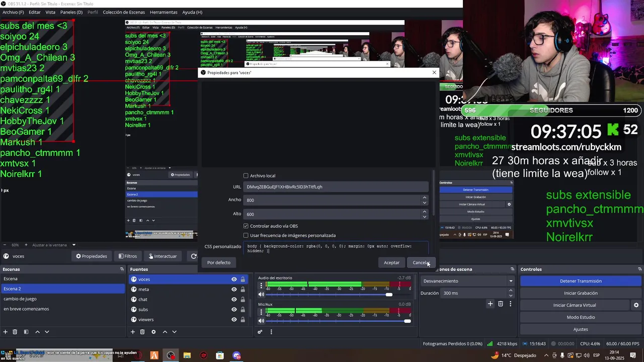Remove selected source with trash icon
This screenshot has width=644, height=362.
(x=142, y=332)
